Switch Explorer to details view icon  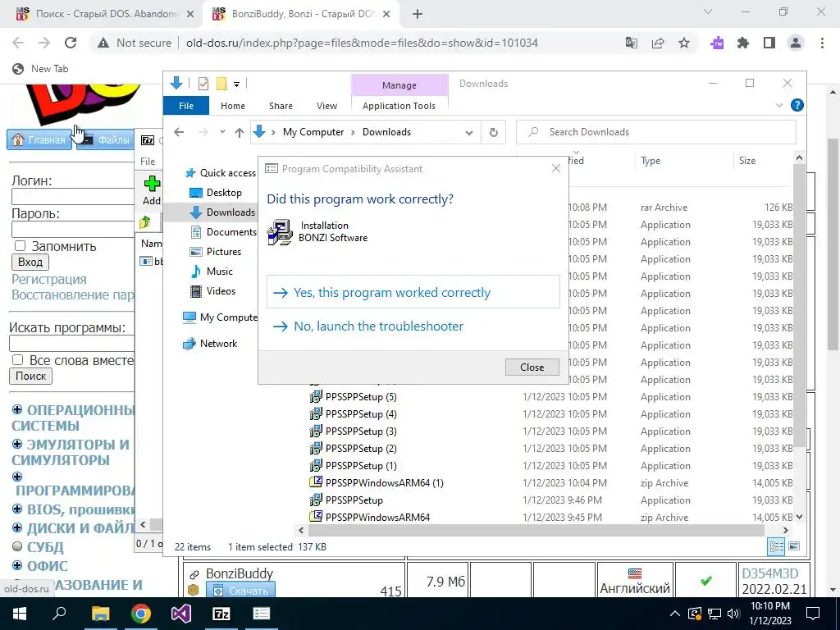tap(776, 546)
